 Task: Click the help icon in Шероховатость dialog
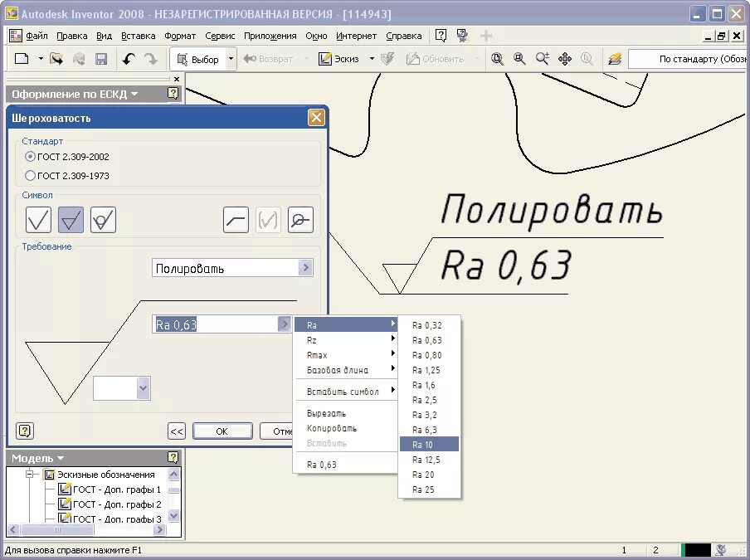point(24,431)
